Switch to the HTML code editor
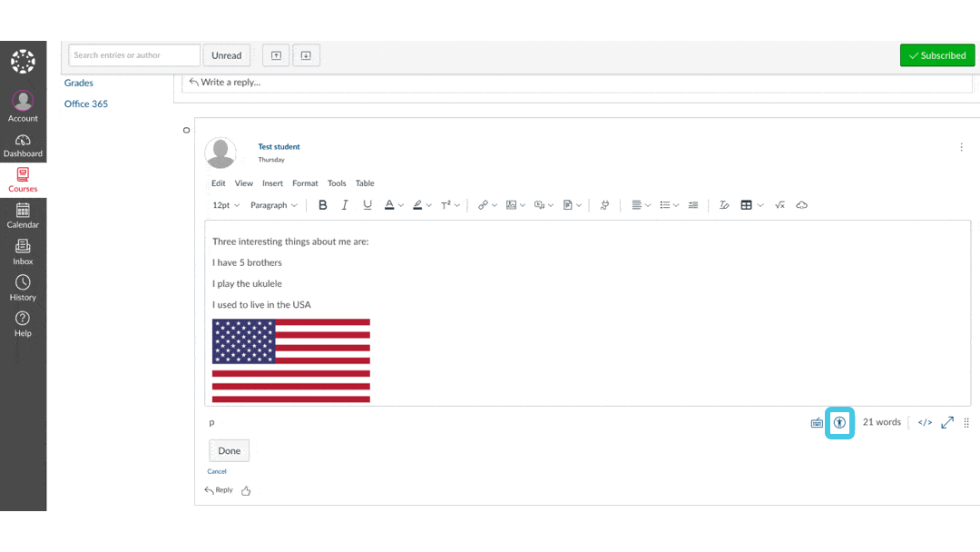Viewport: 980px width, 552px height. tap(925, 422)
